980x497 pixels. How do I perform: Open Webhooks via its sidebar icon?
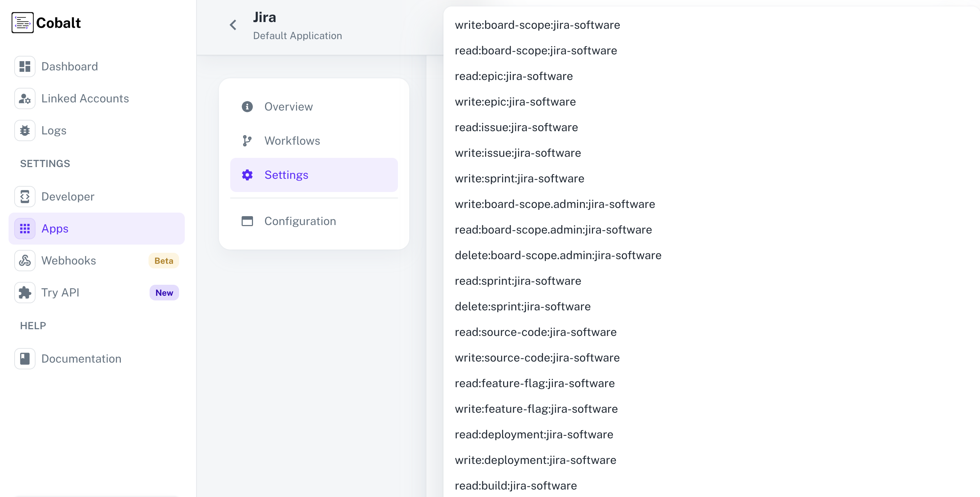pos(25,260)
